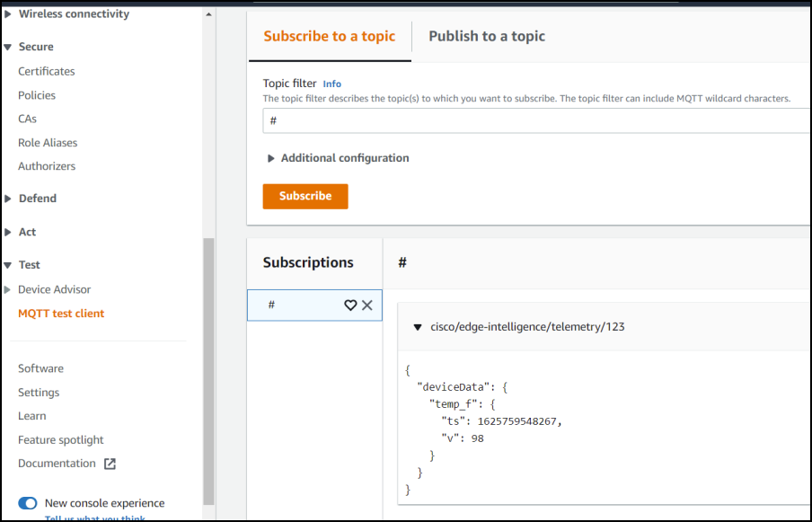Viewport: 812px width, 522px height.
Task: Open Certificates page
Action: pyautogui.click(x=47, y=72)
